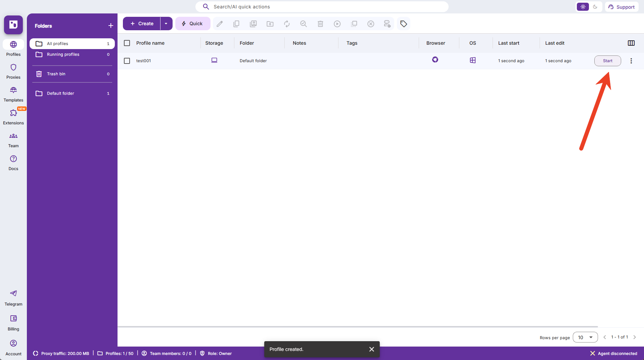Screen dimensions: 644x360
Task: Open the Proxies section in the sidebar
Action: 13,71
